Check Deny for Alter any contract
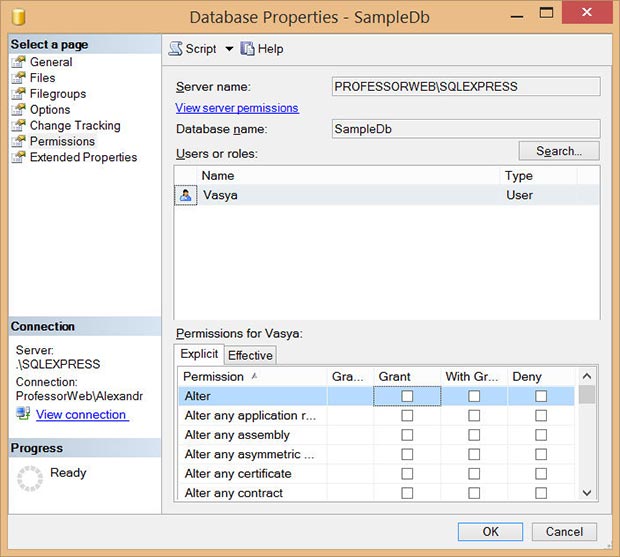 click(541, 493)
